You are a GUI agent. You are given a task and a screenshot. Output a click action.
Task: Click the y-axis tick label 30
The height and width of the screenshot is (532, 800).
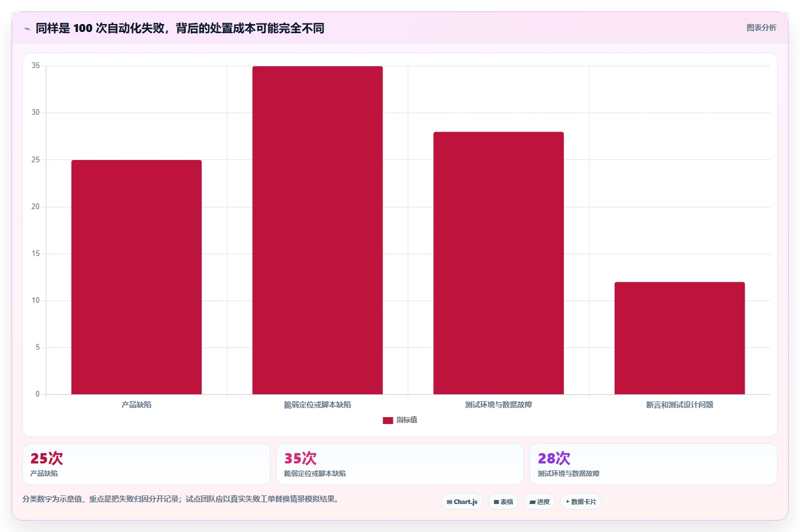click(35, 113)
